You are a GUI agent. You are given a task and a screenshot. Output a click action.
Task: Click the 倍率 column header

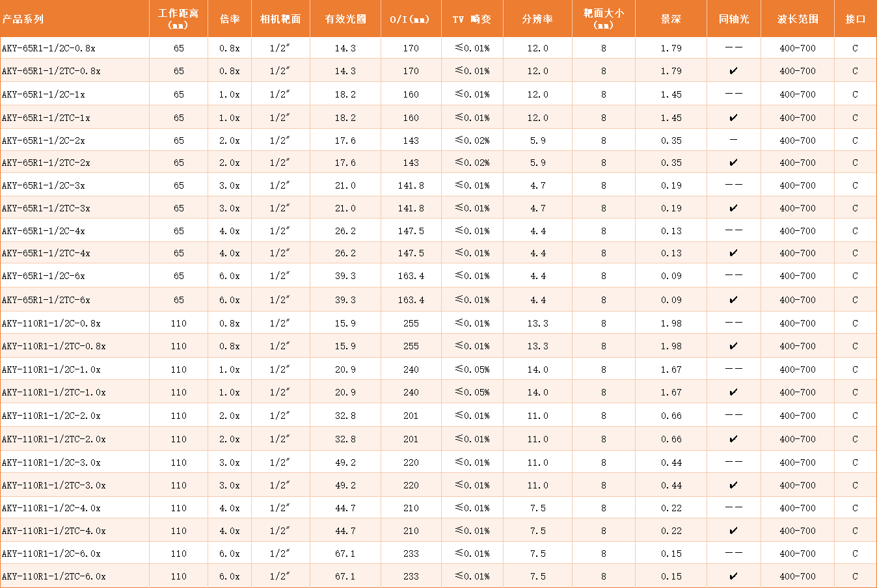[230, 19]
